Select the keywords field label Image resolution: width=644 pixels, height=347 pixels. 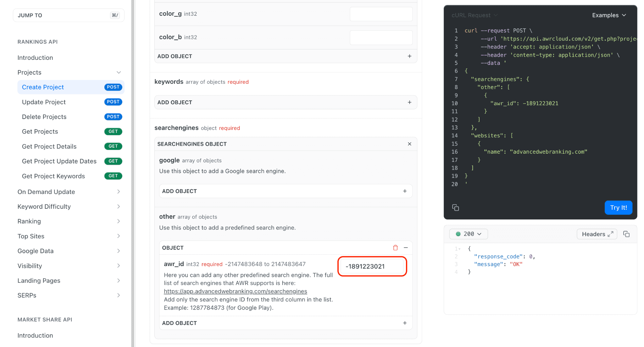tap(169, 82)
